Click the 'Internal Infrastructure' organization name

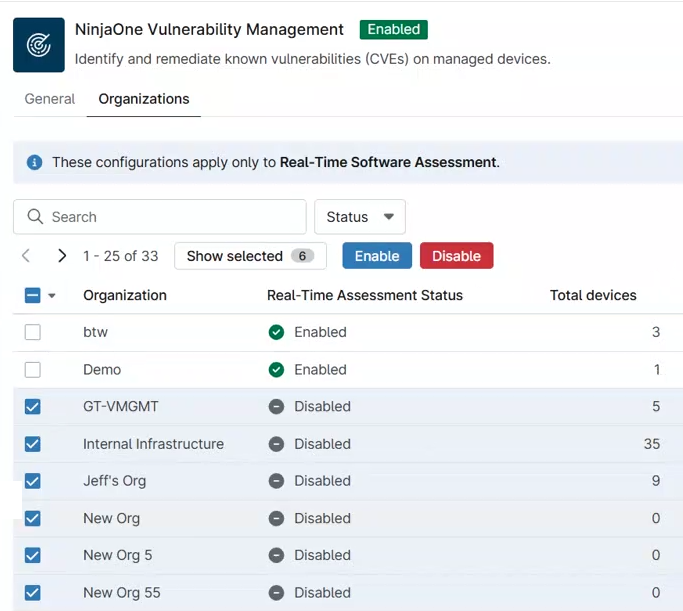pos(153,444)
